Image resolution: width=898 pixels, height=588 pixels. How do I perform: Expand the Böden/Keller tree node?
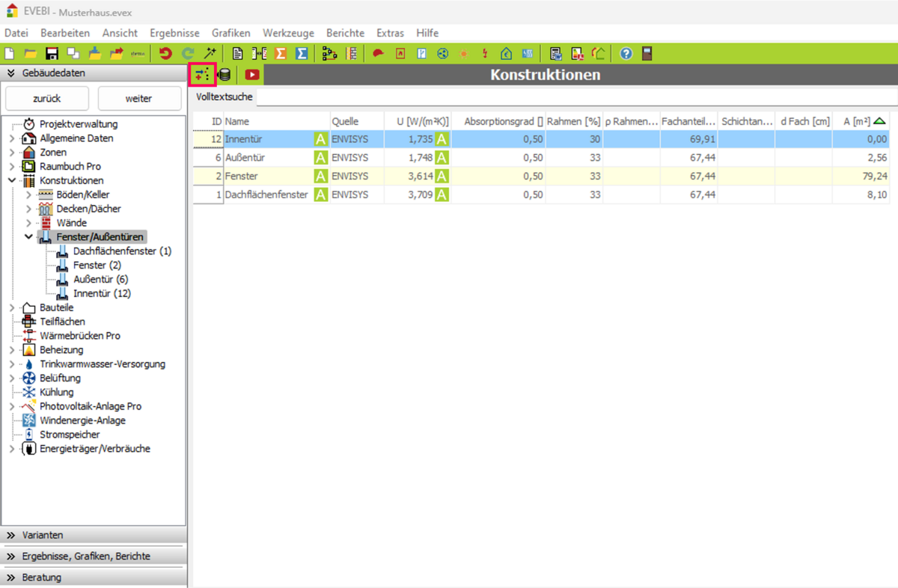click(x=28, y=195)
